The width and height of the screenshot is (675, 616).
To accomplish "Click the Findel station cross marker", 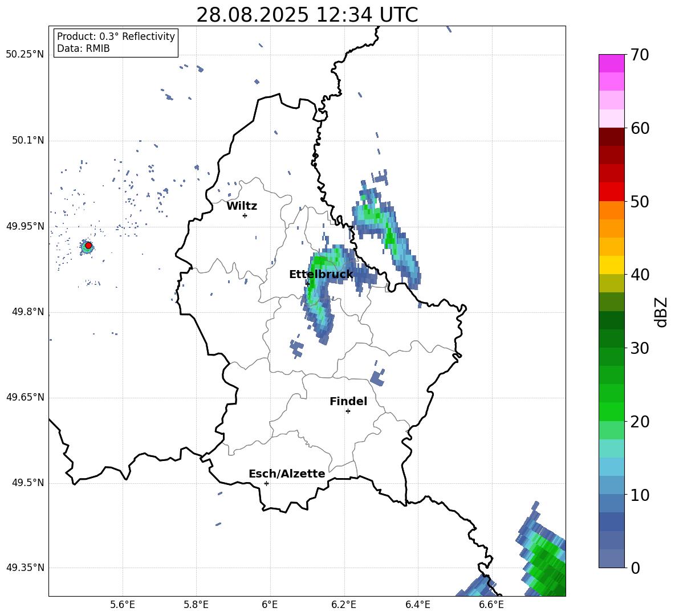I will [348, 411].
